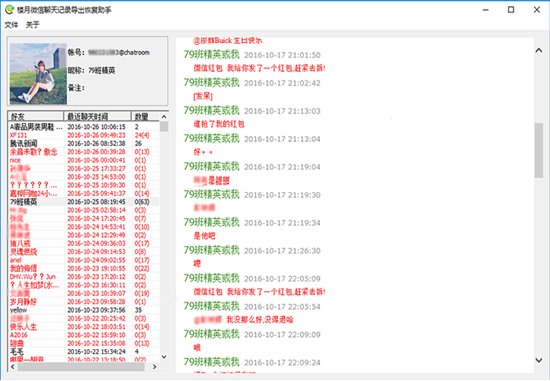This screenshot has width=550, height=381.
Task: Click the friend list scroll-down arrow
Action: point(164,356)
